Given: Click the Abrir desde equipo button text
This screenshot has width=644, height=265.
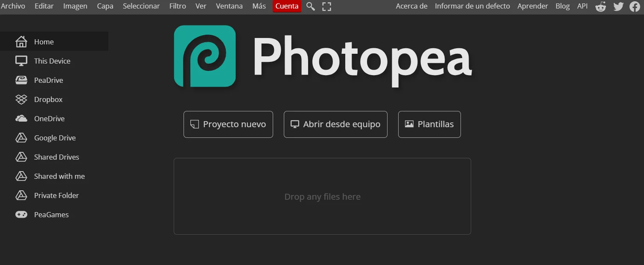Looking at the screenshot, I should click(x=341, y=124).
